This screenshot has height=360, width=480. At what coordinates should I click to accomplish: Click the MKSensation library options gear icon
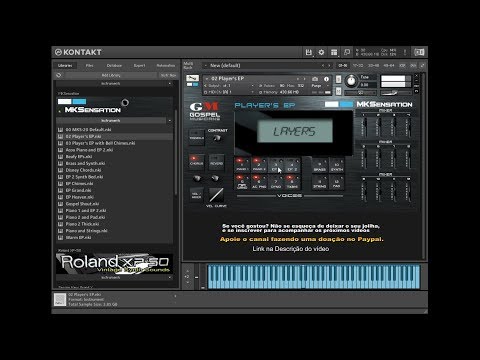[x=125, y=102]
